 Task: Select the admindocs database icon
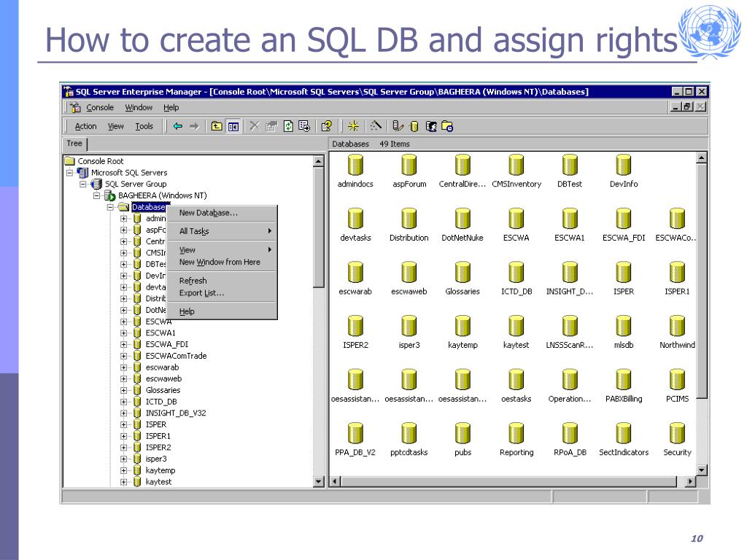(x=355, y=166)
